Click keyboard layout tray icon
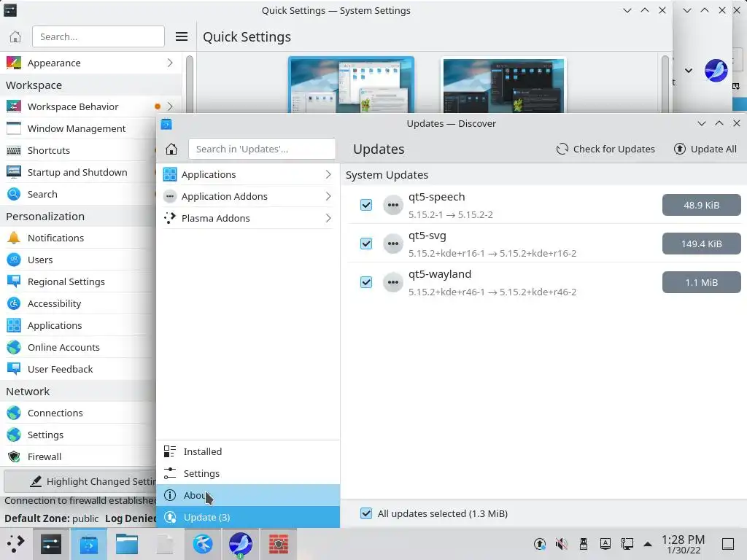Screen dimensions: 747x560 pyautogui.click(x=605, y=544)
